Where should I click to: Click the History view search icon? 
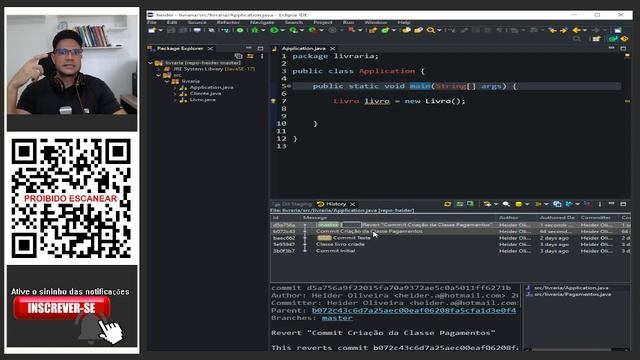[x=506, y=204]
